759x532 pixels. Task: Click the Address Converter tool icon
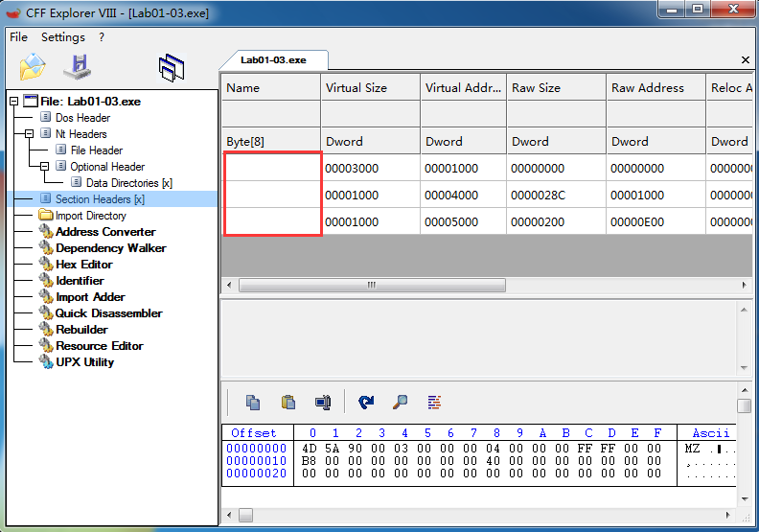click(x=46, y=232)
